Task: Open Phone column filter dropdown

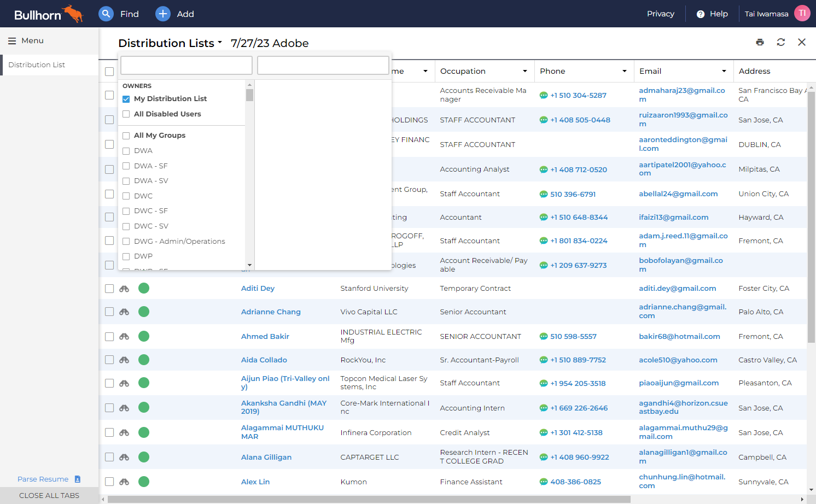Action: (625, 71)
